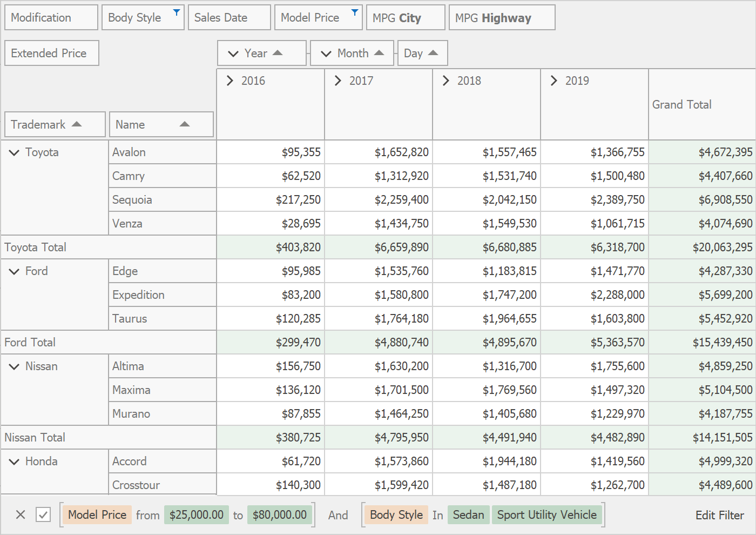Click the Body Style filter criterion
The image size is (756, 535).
click(x=396, y=514)
